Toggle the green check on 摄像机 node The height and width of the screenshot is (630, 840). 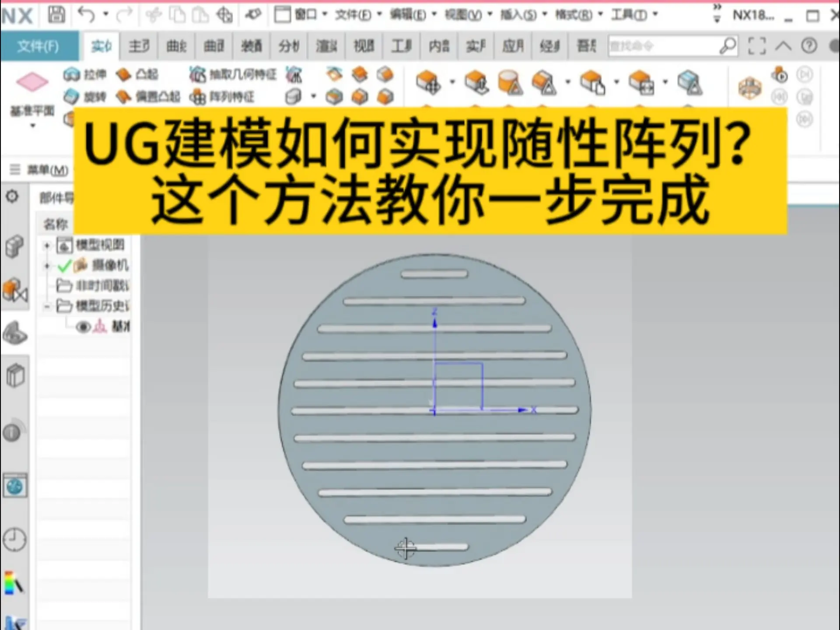click(x=64, y=266)
